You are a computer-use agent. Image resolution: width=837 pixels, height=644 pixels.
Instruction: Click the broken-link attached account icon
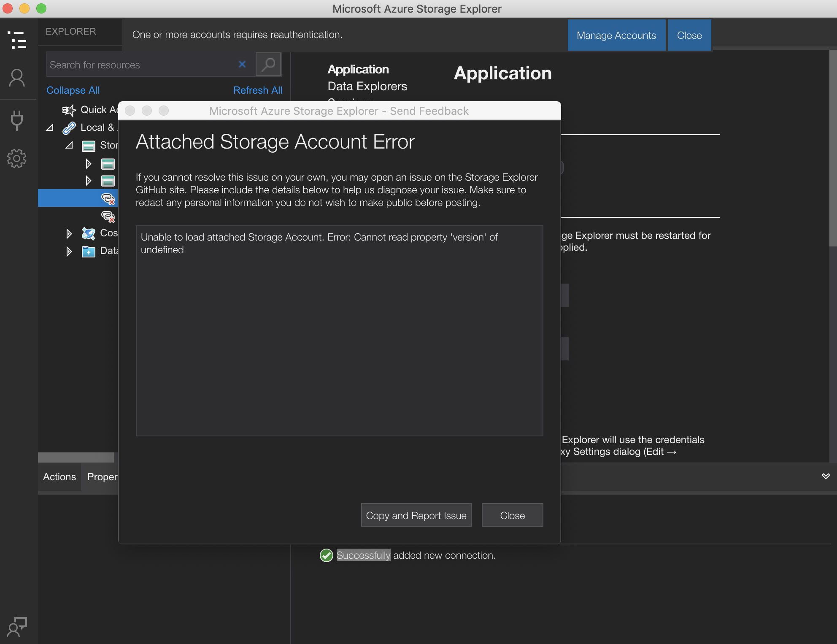[x=108, y=198]
